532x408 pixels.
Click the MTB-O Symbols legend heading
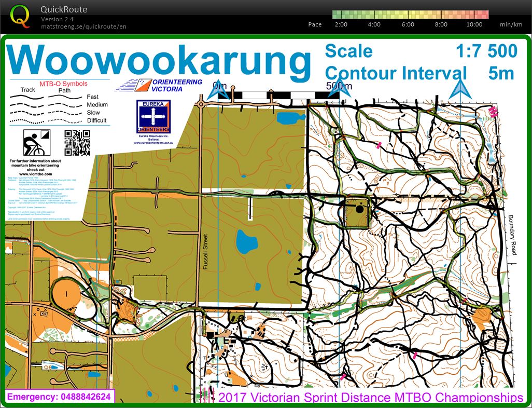coord(64,84)
